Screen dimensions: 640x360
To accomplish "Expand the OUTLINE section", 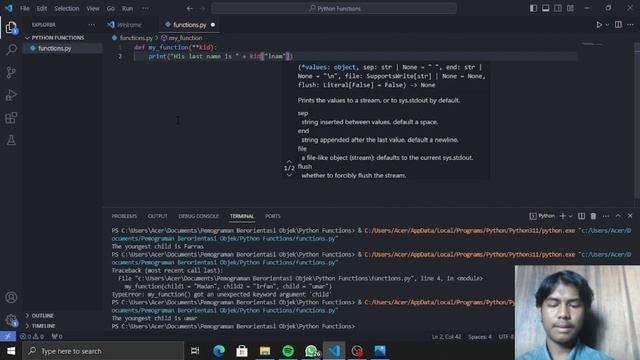I will (42, 316).
